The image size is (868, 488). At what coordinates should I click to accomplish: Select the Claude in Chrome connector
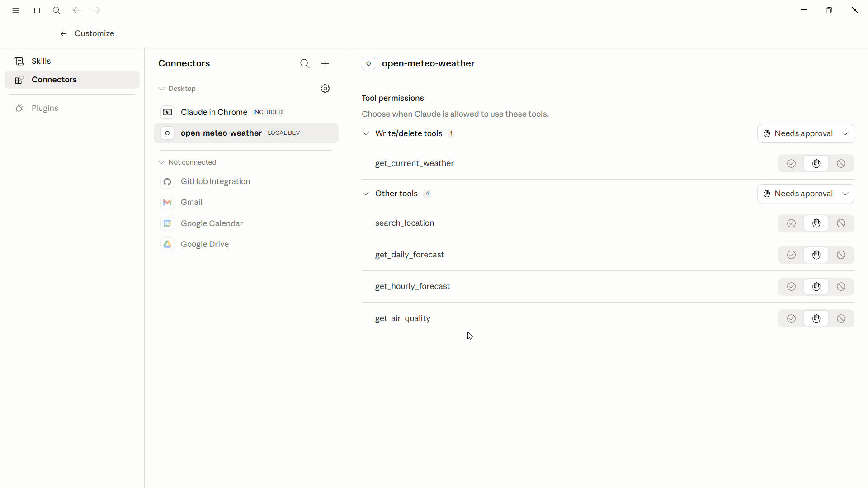pyautogui.click(x=246, y=112)
